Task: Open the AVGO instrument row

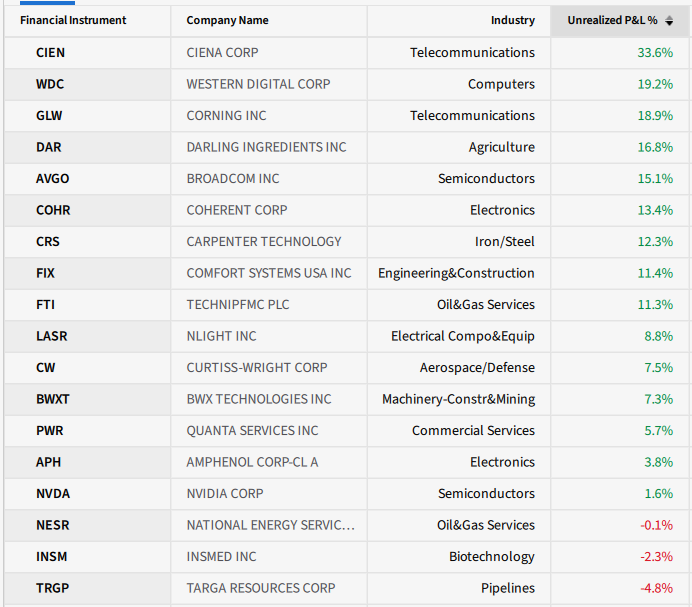Action: point(52,178)
